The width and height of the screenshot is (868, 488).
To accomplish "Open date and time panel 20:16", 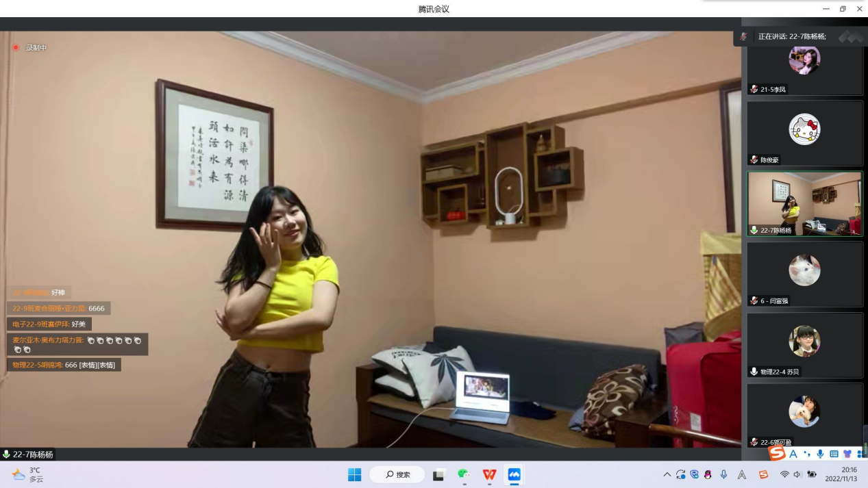I will coord(841,474).
